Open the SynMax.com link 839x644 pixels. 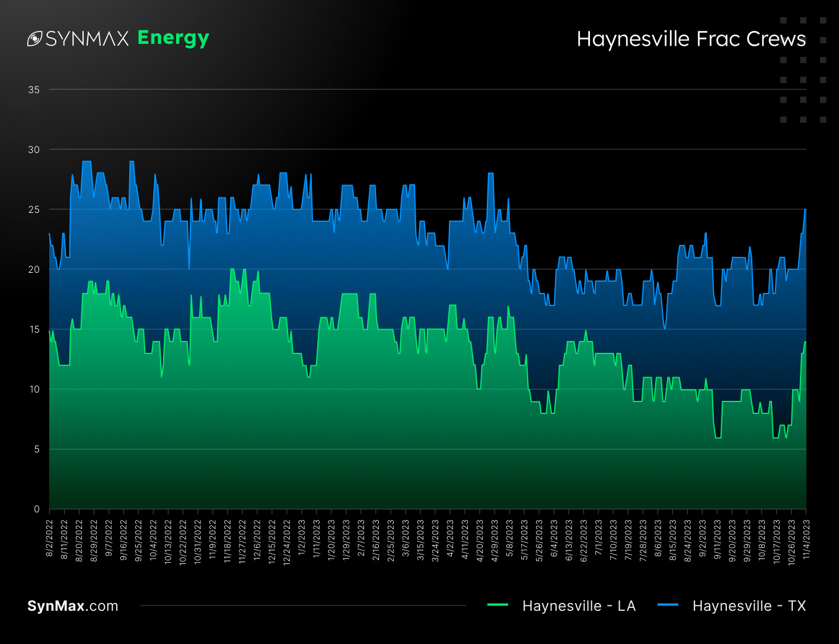[72, 606]
